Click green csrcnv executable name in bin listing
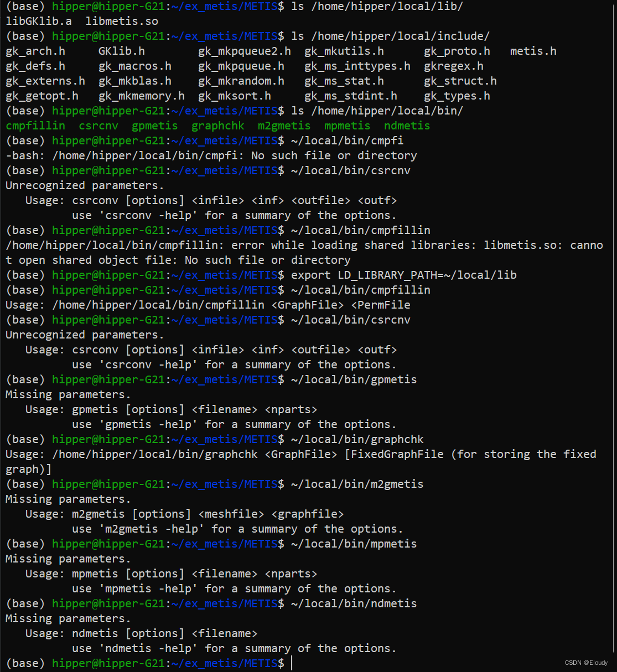 pos(98,126)
